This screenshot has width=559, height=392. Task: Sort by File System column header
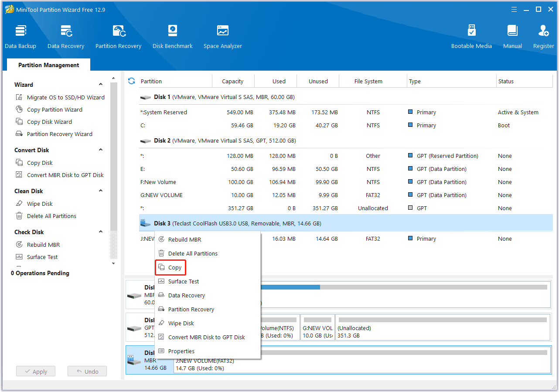[x=373, y=81]
